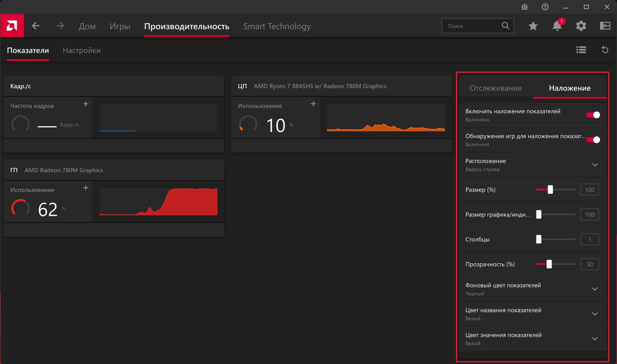Open favorites star icon
Viewport: 617px width, 364px height.
[x=533, y=26]
